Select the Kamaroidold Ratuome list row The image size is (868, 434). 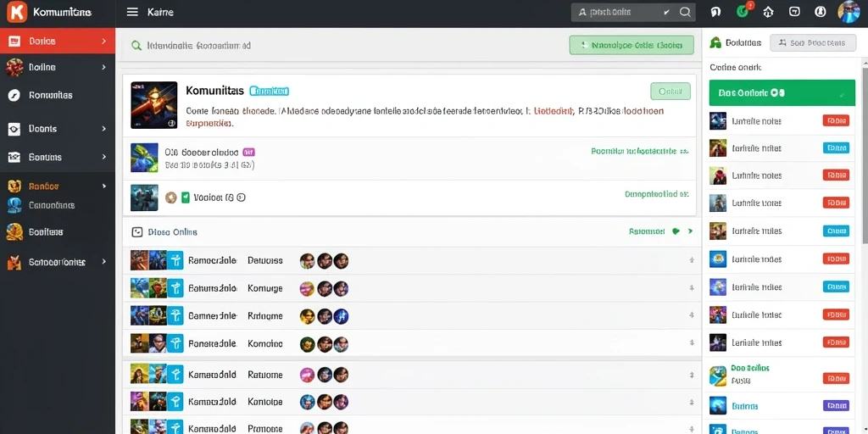click(411, 374)
